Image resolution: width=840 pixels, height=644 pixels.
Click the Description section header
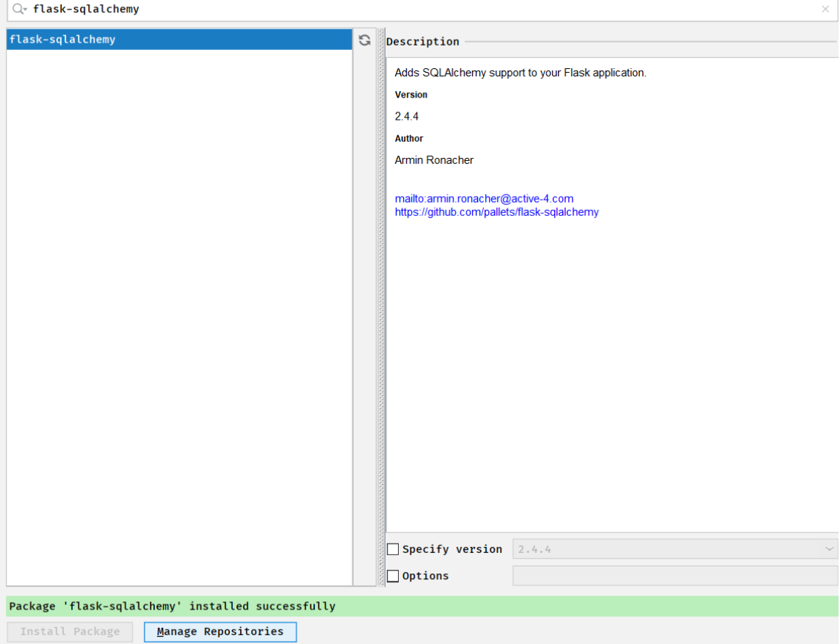(x=423, y=42)
